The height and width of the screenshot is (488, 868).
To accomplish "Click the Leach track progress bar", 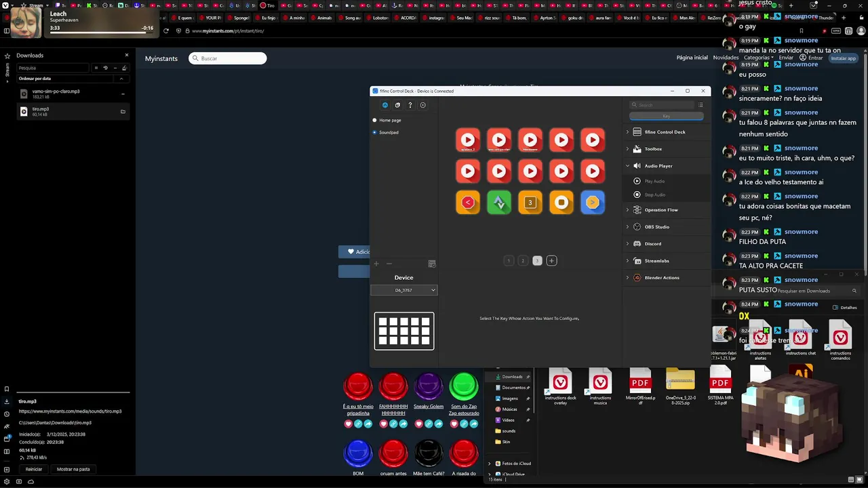I will tap(102, 32).
